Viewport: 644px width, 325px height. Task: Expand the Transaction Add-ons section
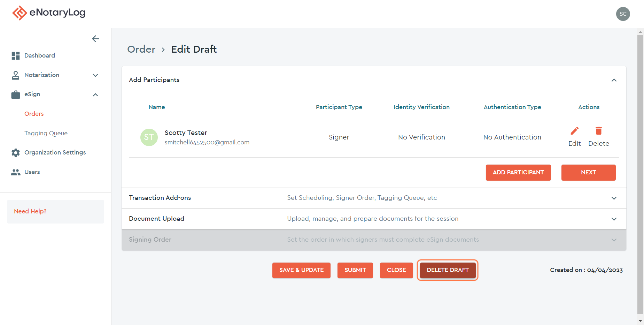click(614, 198)
